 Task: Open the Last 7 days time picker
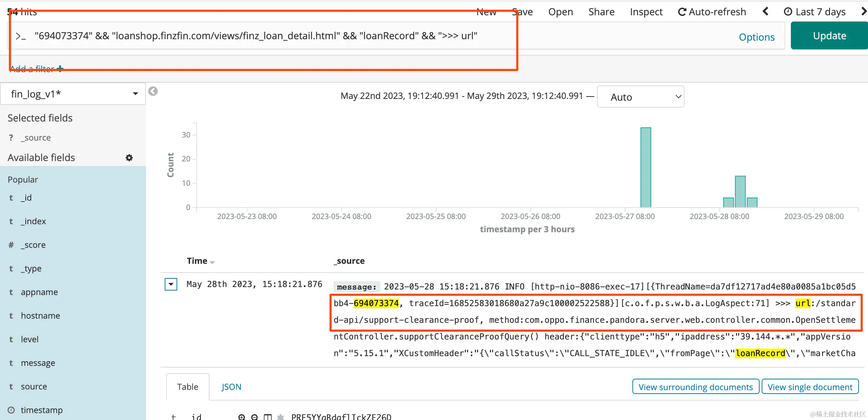point(815,12)
